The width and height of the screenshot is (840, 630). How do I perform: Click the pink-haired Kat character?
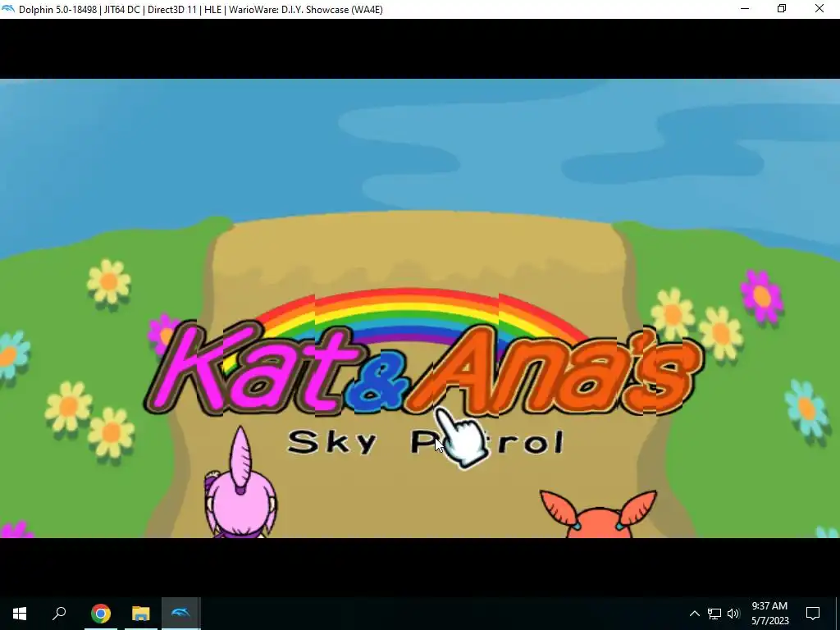coord(240,483)
